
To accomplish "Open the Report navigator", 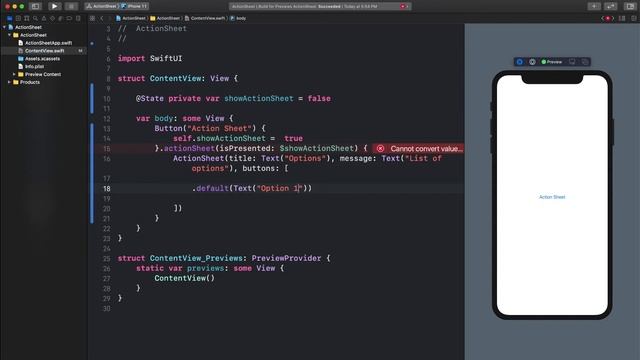I will pyautogui.click(x=78, y=18).
